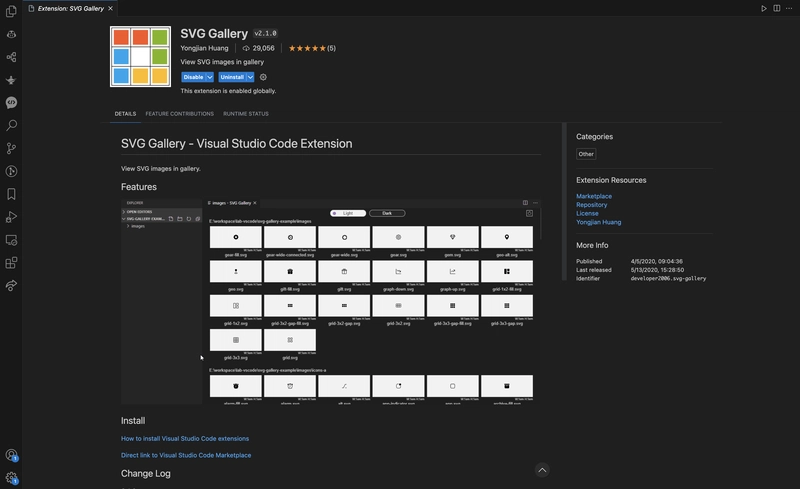Open the Repository resource link
Screen dimensions: 800x489
(592, 205)
